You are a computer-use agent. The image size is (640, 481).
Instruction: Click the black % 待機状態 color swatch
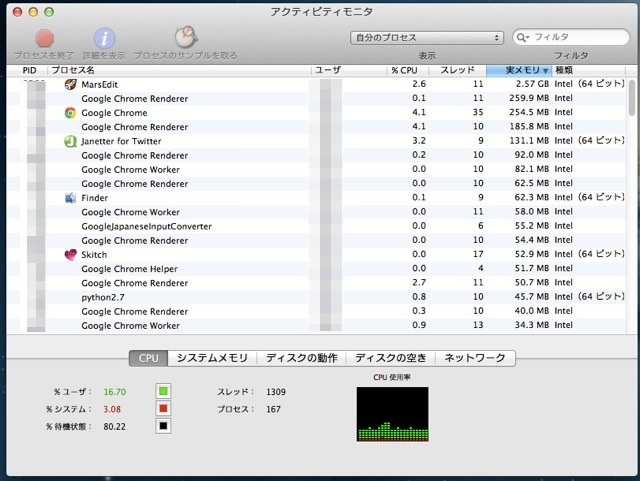coord(163,426)
